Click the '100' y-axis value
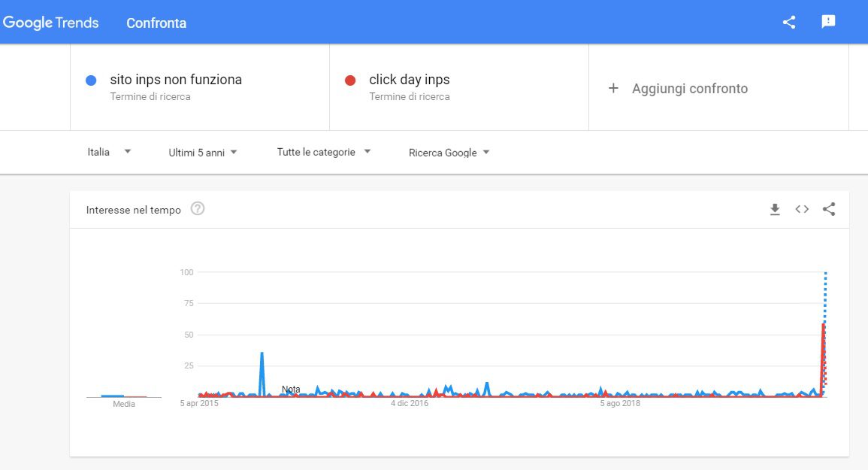Viewport: 868px width, 470px height. pos(186,272)
